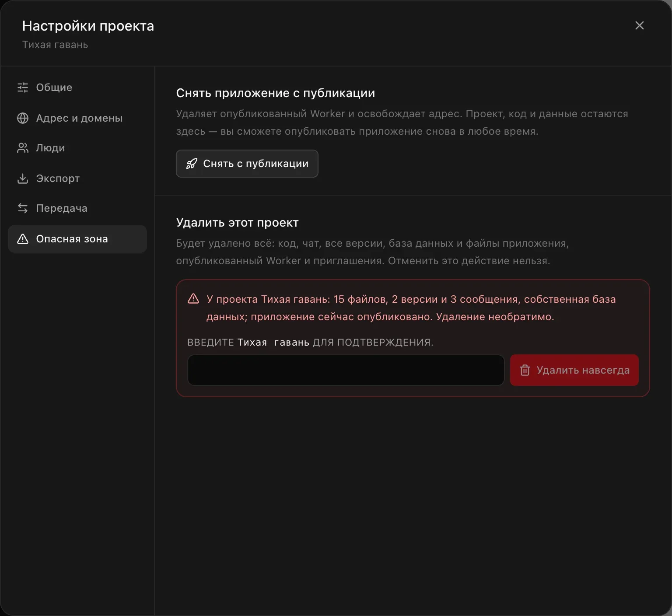Click the sliders icon next to Общие
Viewport: 672px width, 616px height.
pos(23,87)
